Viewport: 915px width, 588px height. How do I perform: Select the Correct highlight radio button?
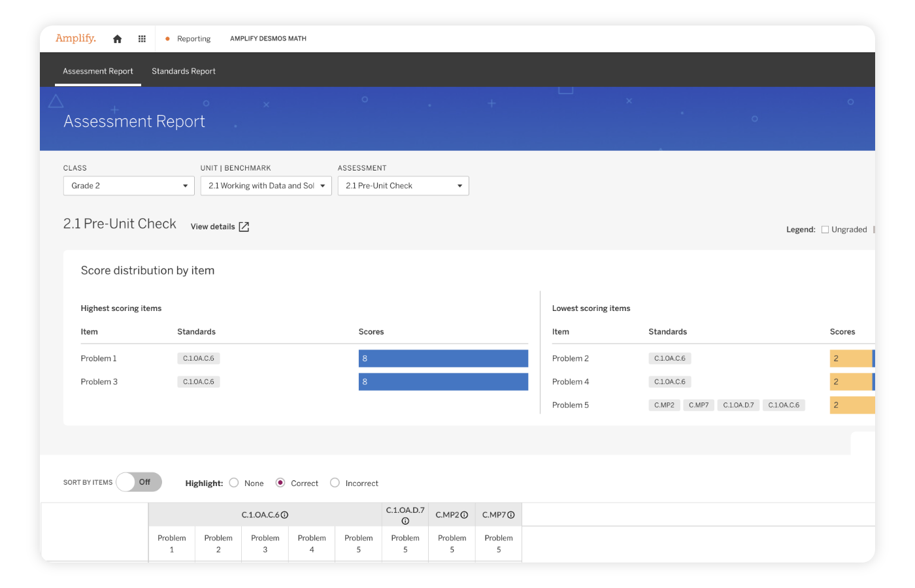point(280,483)
